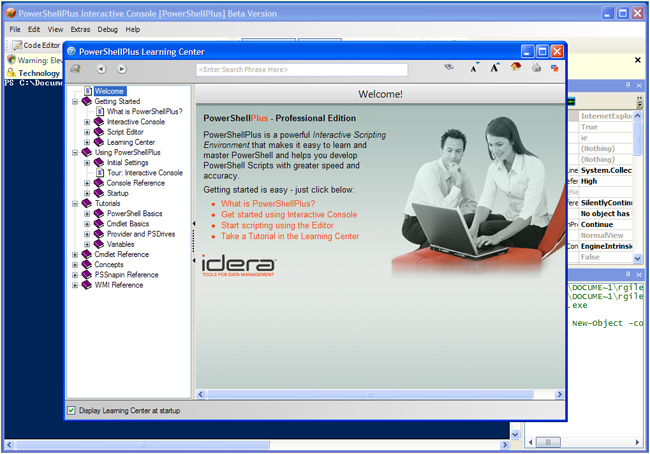Go back with the Learning Center back arrow
This screenshot has width=650, height=454.
coord(102,69)
